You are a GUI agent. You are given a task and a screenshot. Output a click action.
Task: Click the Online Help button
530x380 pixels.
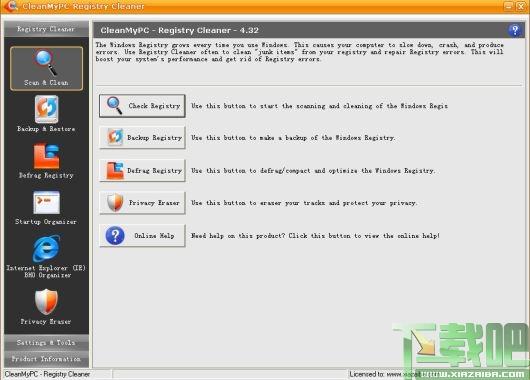(x=142, y=236)
